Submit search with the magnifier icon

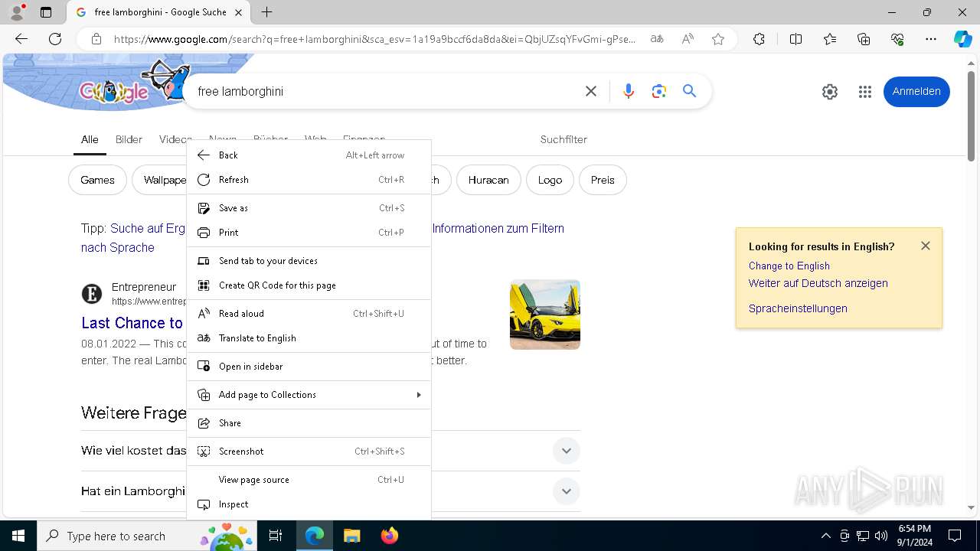[x=690, y=91]
